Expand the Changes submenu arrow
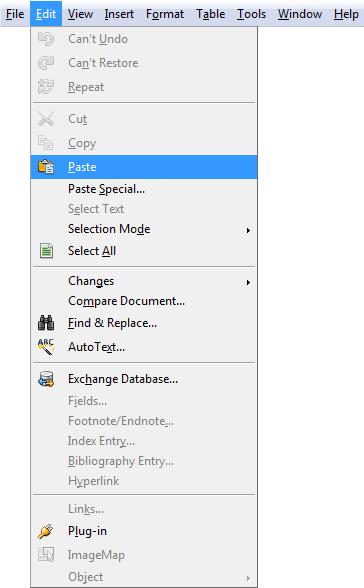The height and width of the screenshot is (588, 364). pyautogui.click(x=248, y=282)
